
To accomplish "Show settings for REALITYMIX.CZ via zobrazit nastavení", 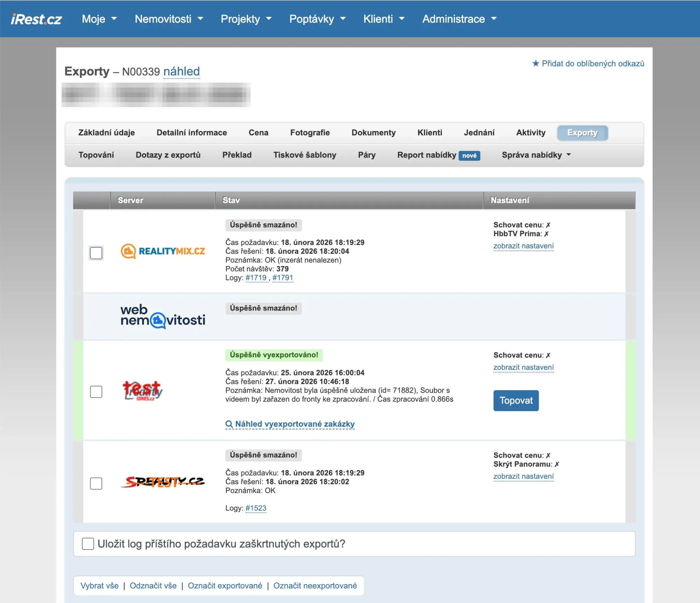I will pos(524,246).
